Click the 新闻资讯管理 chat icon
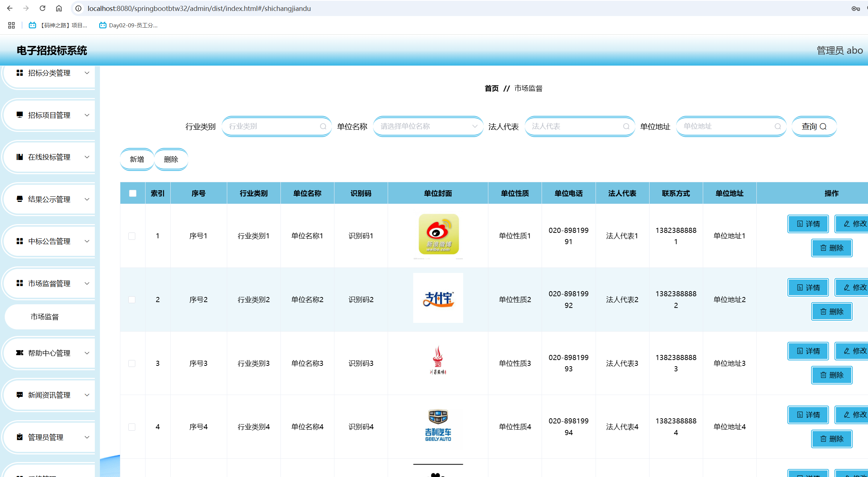This screenshot has height=477, width=868. [20, 395]
